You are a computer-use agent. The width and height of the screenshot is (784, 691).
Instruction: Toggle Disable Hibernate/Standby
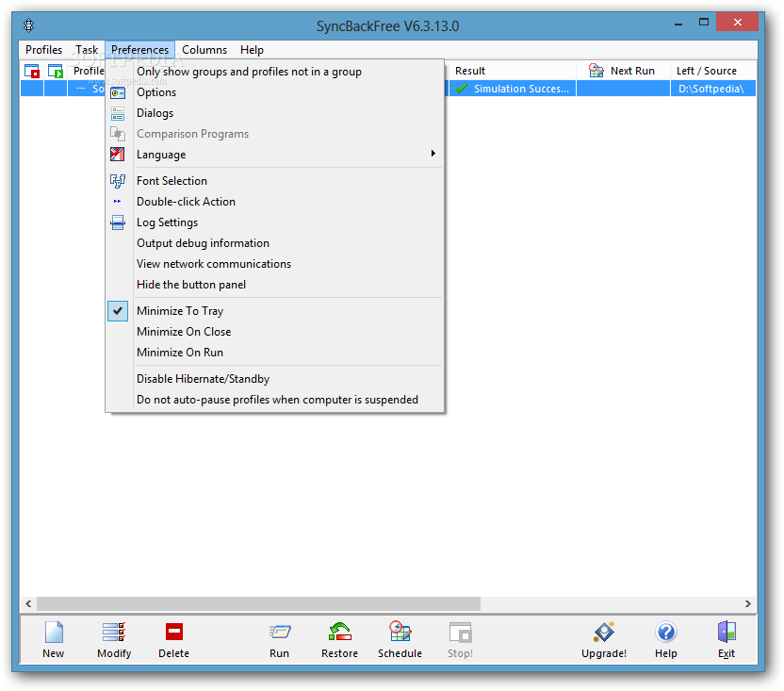point(203,379)
